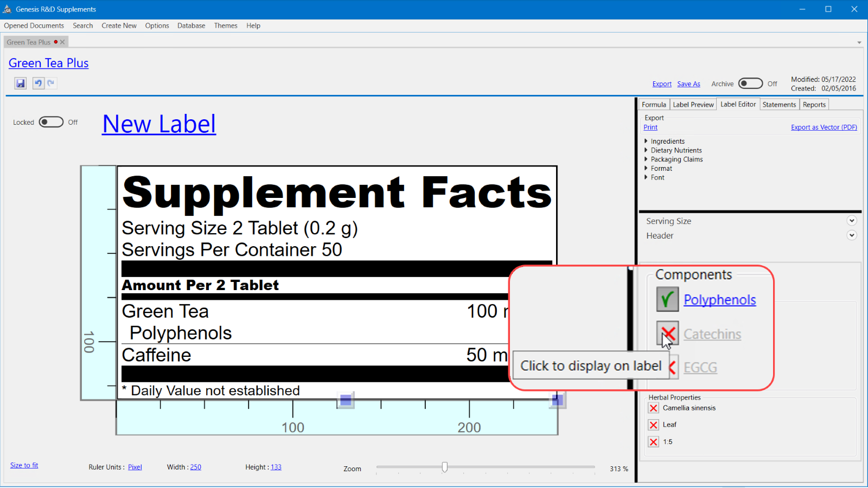Viewport: 868px width, 488px height.
Task: Edit label width via the 250 link
Action: [x=196, y=467]
